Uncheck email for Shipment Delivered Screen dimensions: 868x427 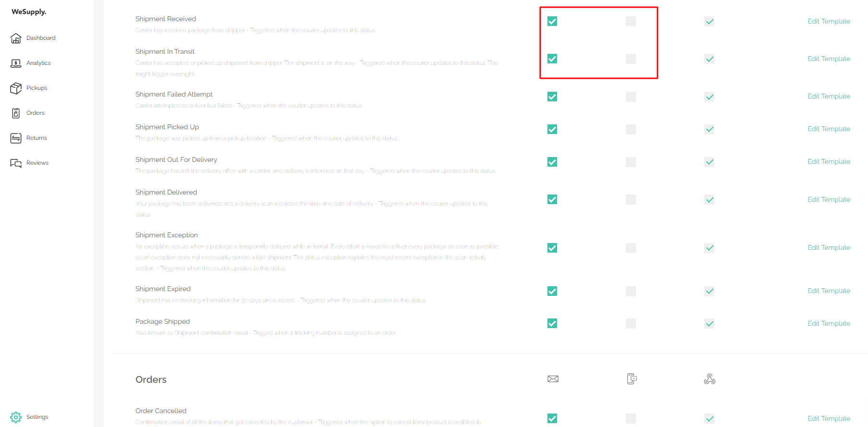pyautogui.click(x=552, y=199)
